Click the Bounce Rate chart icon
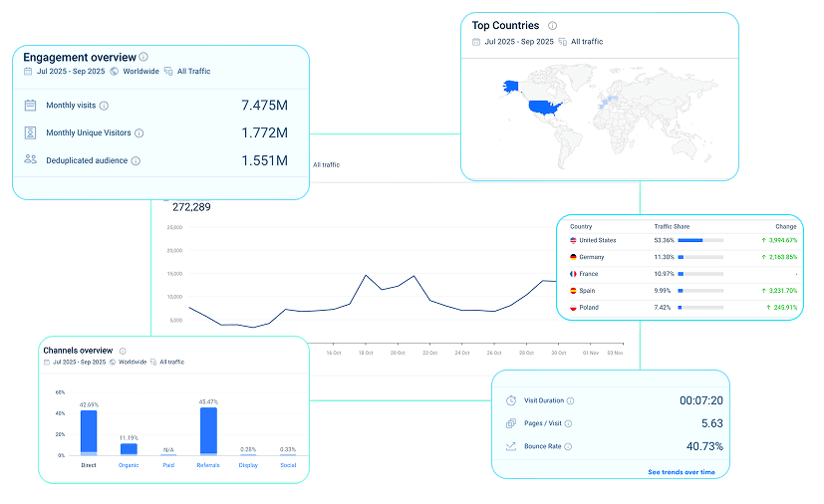824x504 pixels. coord(511,446)
